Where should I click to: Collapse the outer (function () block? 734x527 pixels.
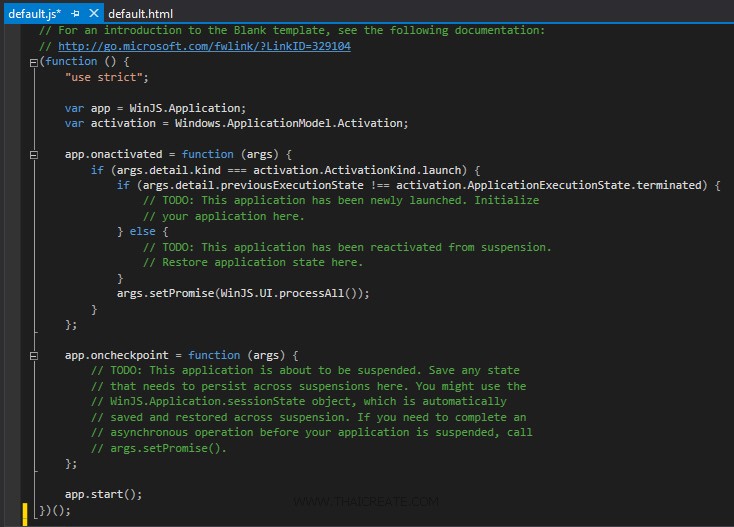pyautogui.click(x=34, y=62)
